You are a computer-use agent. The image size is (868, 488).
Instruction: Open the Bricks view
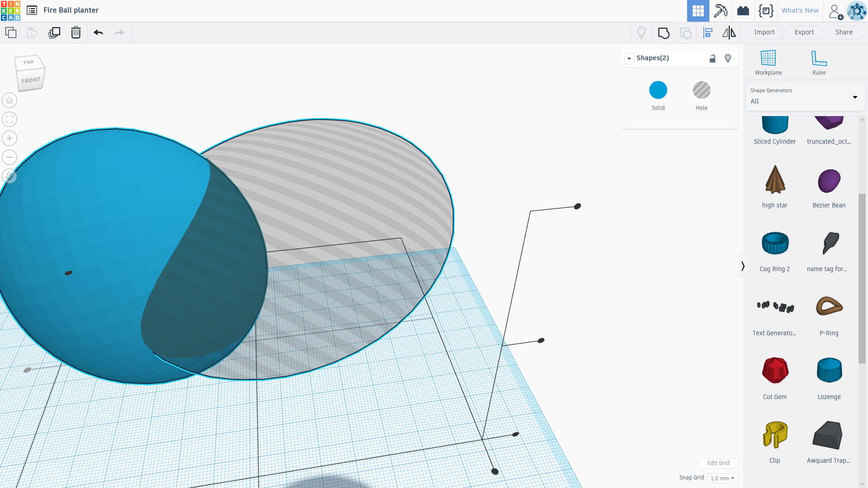tap(743, 11)
